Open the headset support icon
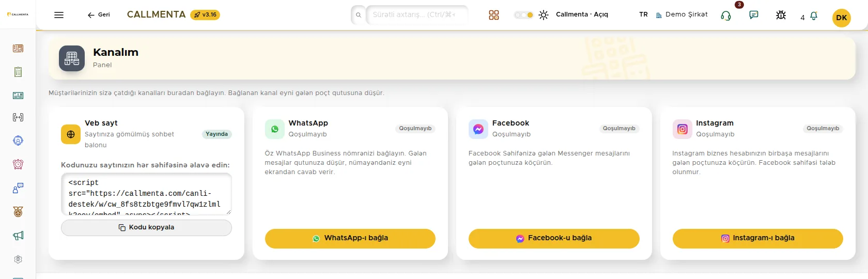This screenshot has width=868, height=279. tap(726, 16)
